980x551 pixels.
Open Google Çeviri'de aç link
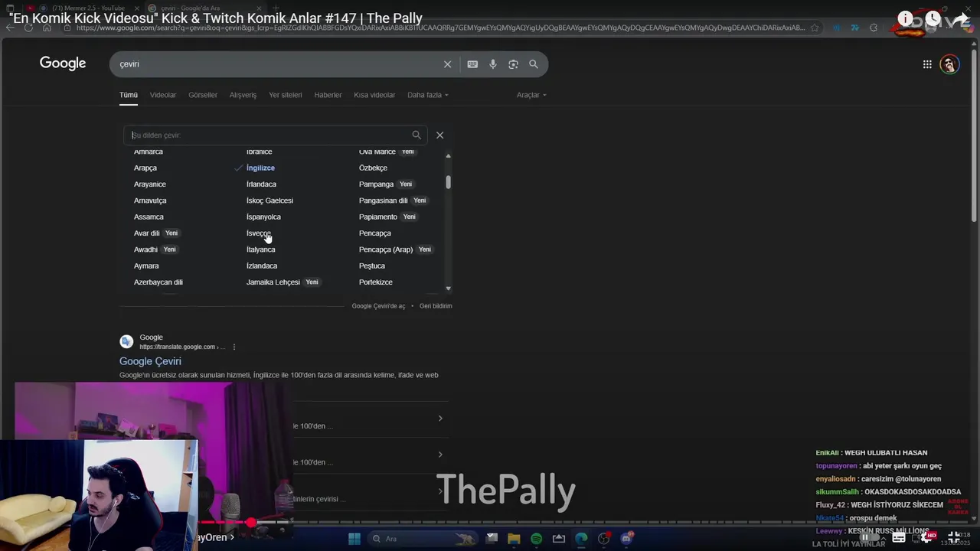pyautogui.click(x=378, y=306)
